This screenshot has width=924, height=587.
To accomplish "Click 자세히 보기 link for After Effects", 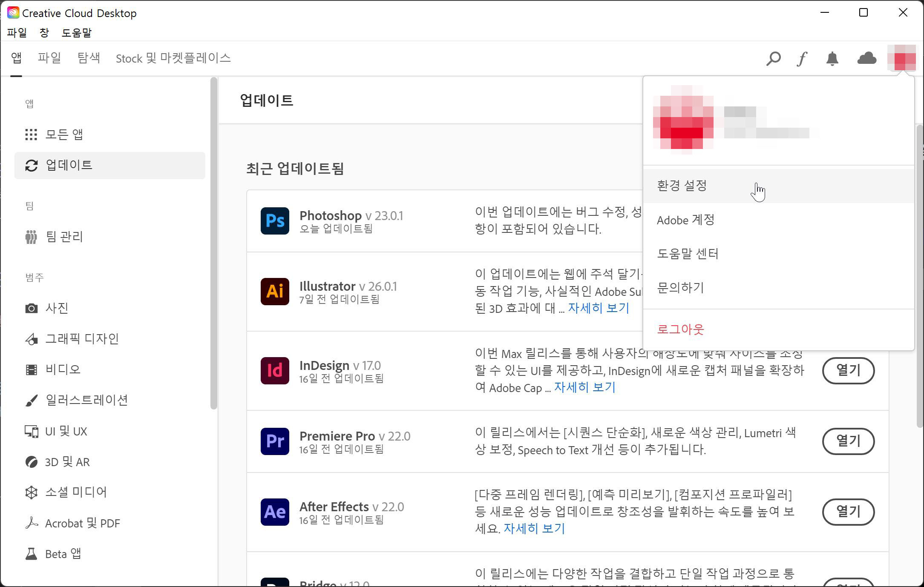I will pyautogui.click(x=534, y=529).
